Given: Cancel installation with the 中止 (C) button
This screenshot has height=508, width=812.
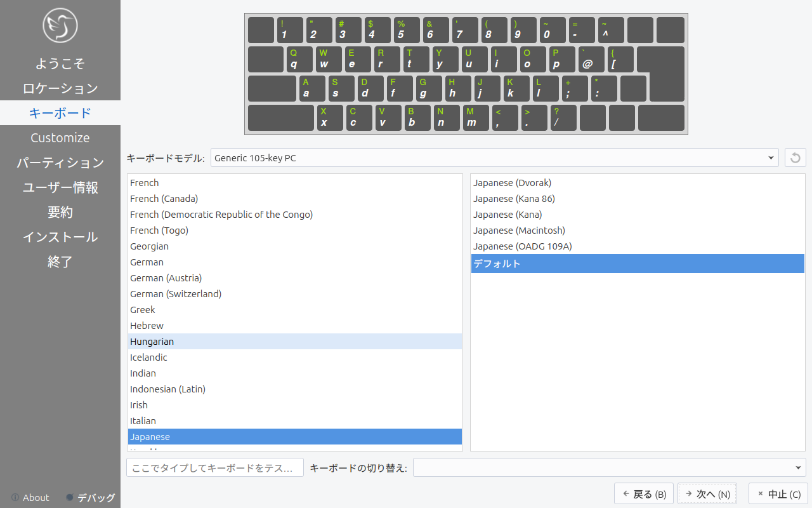Looking at the screenshot, I should click(x=778, y=493).
